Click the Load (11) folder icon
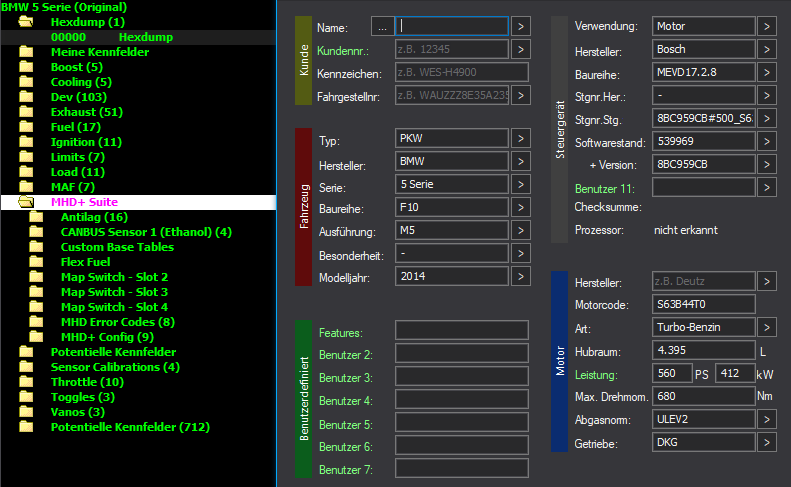Image resolution: width=791 pixels, height=487 pixels. click(x=26, y=172)
